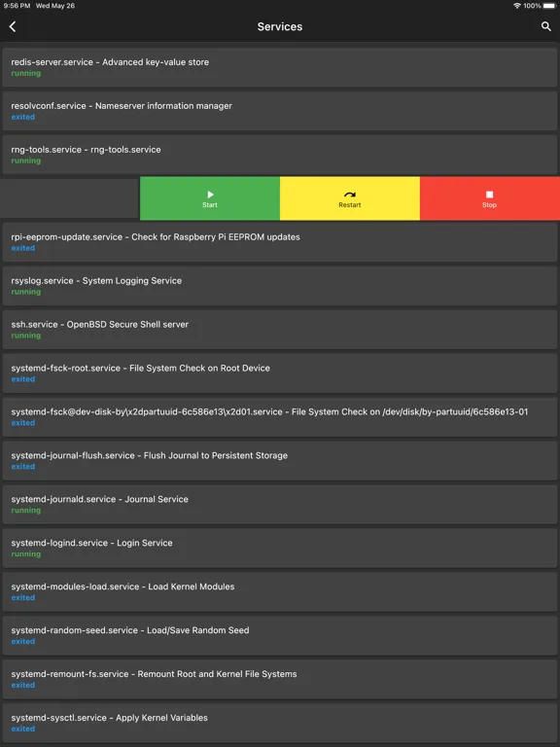Click the battery icon in status bar
This screenshot has width=560, height=747.
pos(549,6)
